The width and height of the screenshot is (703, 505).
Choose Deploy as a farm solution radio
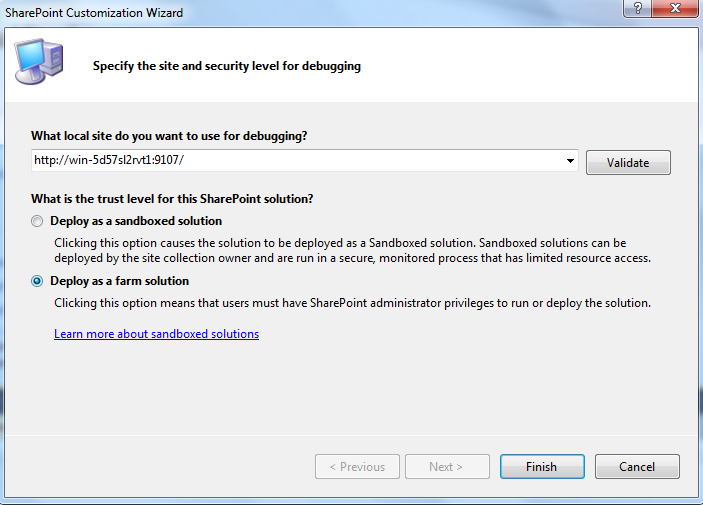coord(37,281)
